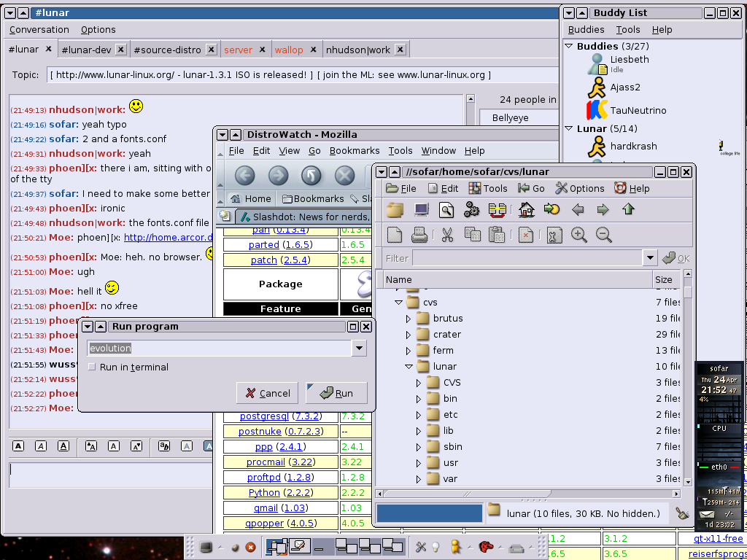Screen dimensions: 747x560
Task: Click the Size column header
Action: 664,279
